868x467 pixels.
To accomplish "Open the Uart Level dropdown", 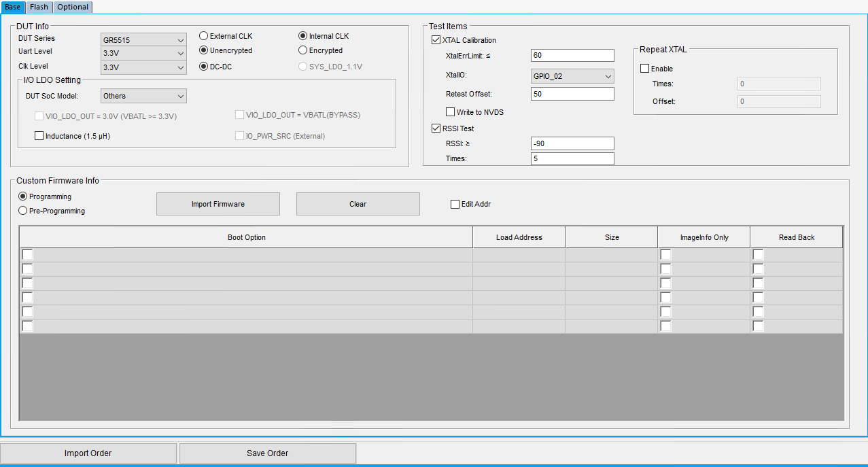I will click(143, 54).
